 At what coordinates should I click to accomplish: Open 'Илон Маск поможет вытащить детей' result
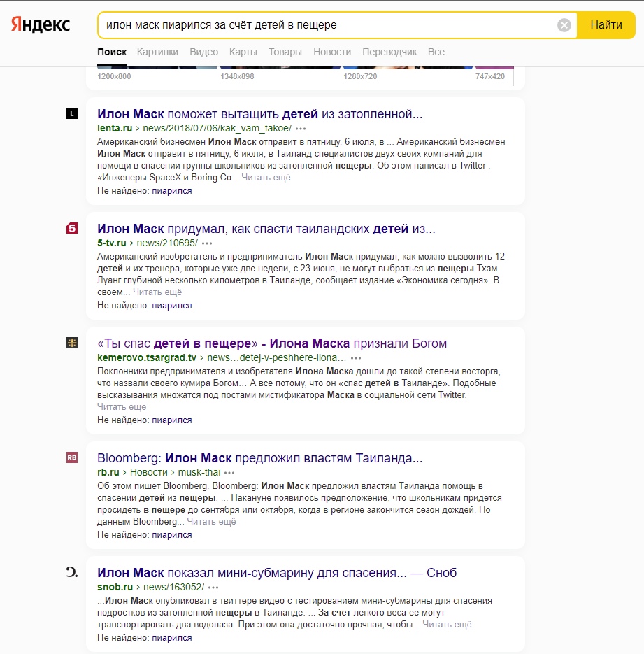pos(259,114)
